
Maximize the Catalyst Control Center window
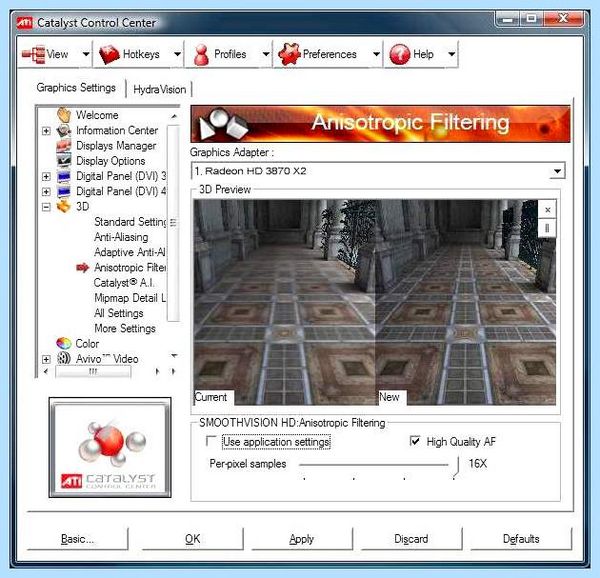pyautogui.click(x=531, y=18)
